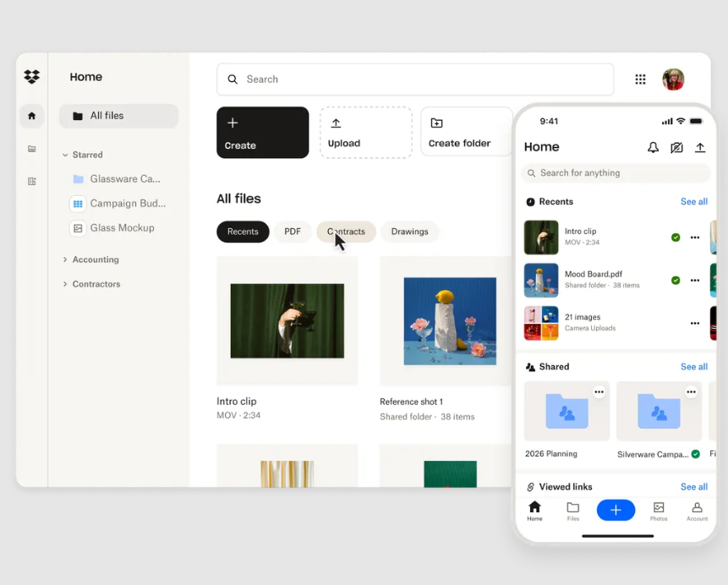Click See all next to Viewed links
The image size is (728, 585).
[x=694, y=487]
